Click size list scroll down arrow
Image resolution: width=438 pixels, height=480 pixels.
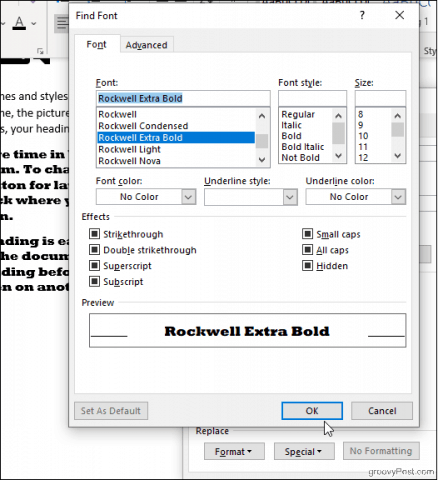[398, 156]
